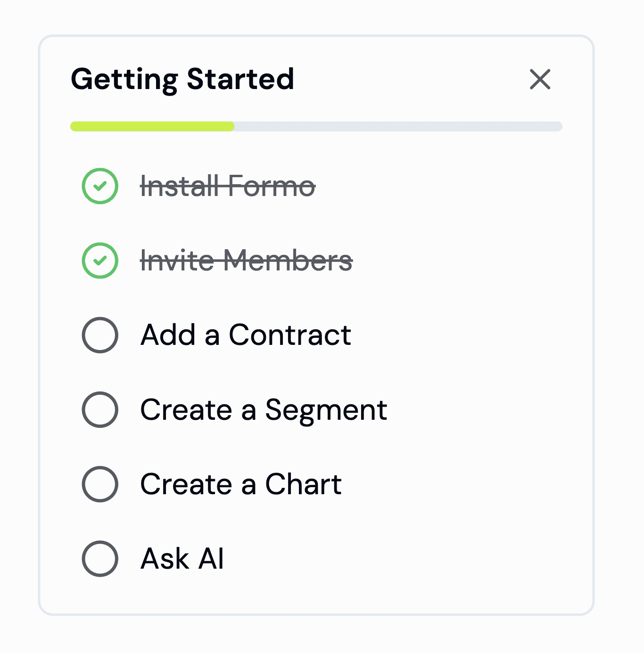The width and height of the screenshot is (644, 653).
Task: Close the Getting Started panel
Action: (540, 79)
